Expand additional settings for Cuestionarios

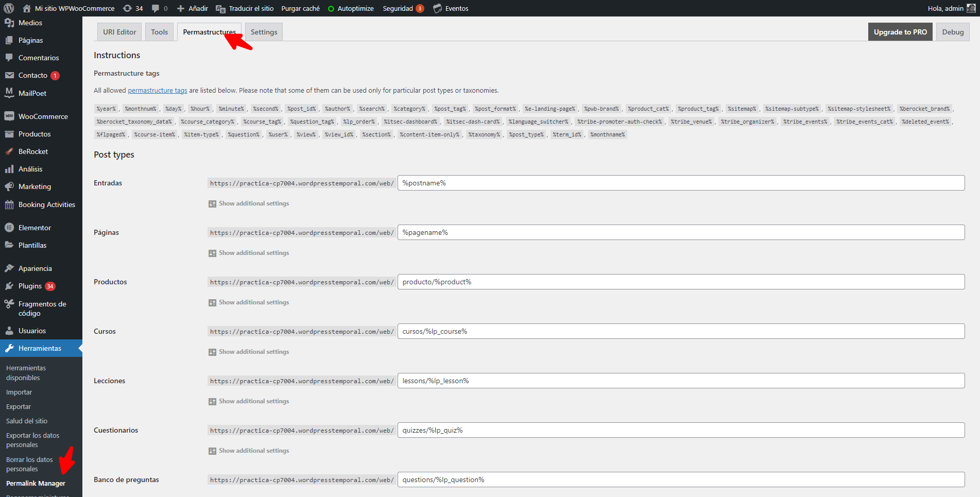[249, 451]
